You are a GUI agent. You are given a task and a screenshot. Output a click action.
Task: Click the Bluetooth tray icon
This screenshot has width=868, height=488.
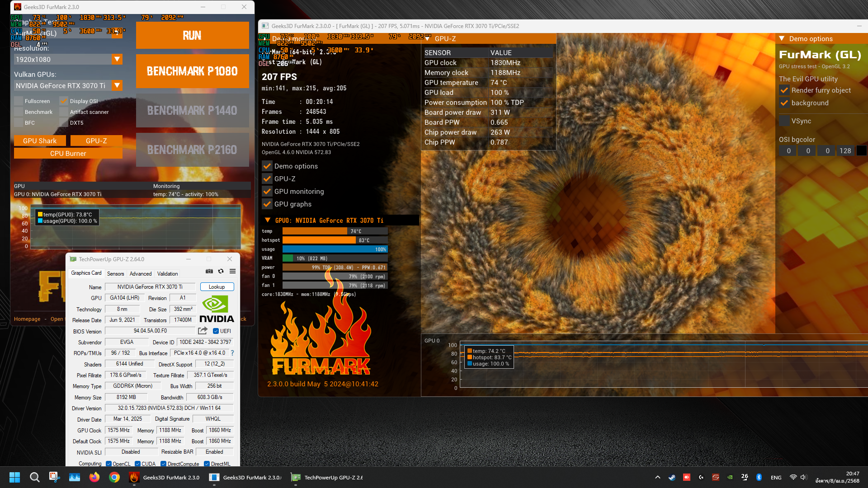[x=759, y=477]
